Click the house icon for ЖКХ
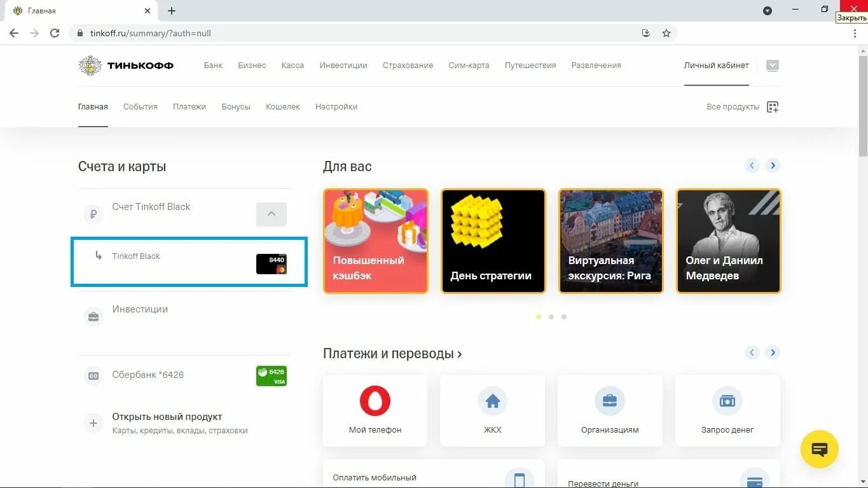Screen dimensions: 868x488 (x=493, y=401)
